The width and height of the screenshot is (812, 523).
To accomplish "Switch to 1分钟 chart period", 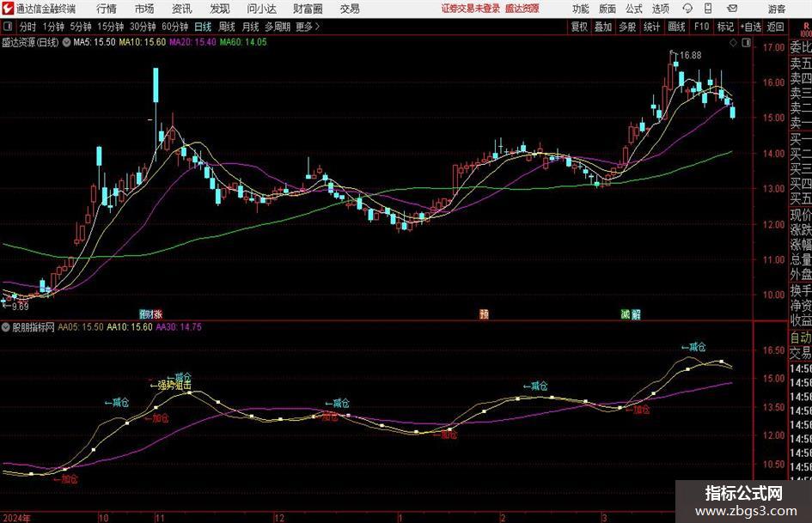I will coord(53,27).
